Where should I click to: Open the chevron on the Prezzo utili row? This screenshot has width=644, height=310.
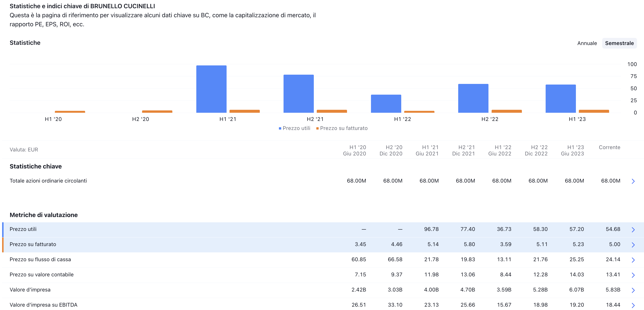tap(633, 230)
